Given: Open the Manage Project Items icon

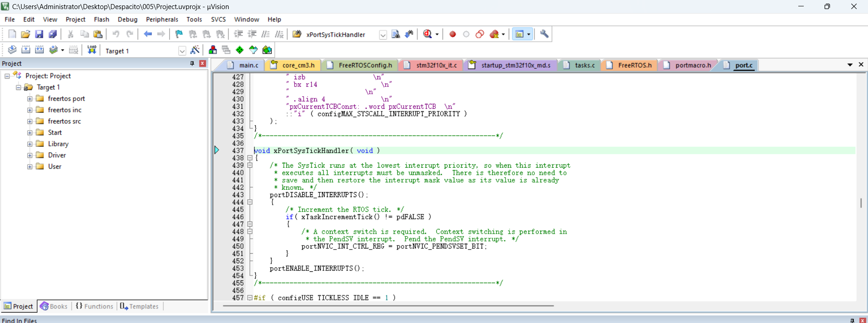Looking at the screenshot, I should point(213,50).
